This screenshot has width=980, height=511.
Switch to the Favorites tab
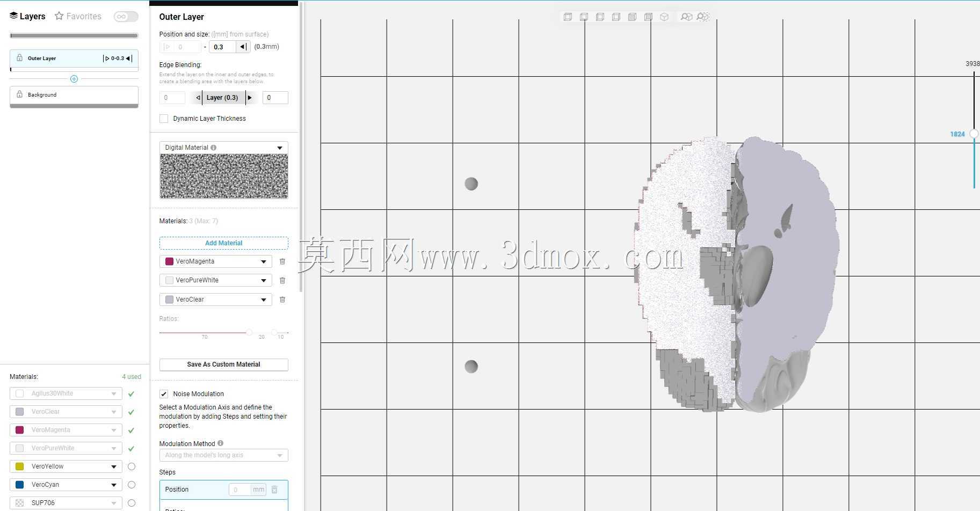click(78, 16)
